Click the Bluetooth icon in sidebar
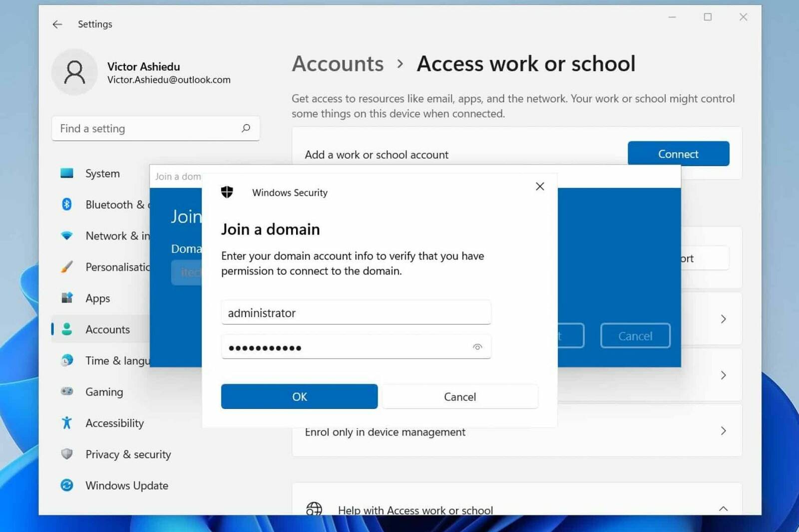 [66, 204]
